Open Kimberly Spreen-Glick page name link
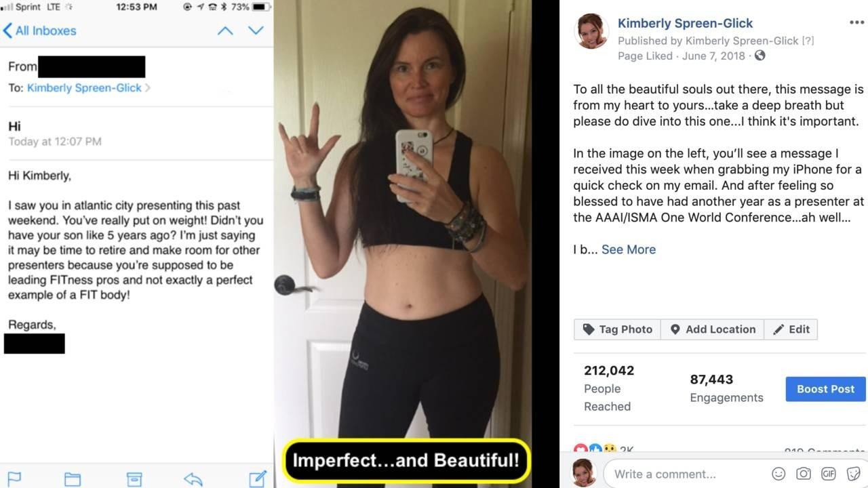 pyautogui.click(x=685, y=23)
